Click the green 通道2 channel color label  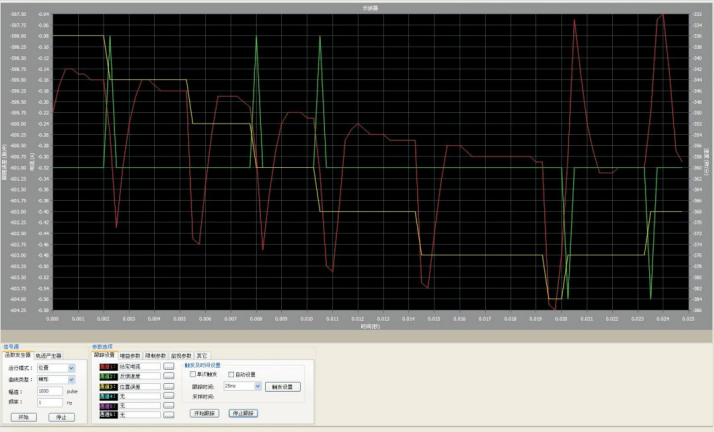click(x=105, y=377)
